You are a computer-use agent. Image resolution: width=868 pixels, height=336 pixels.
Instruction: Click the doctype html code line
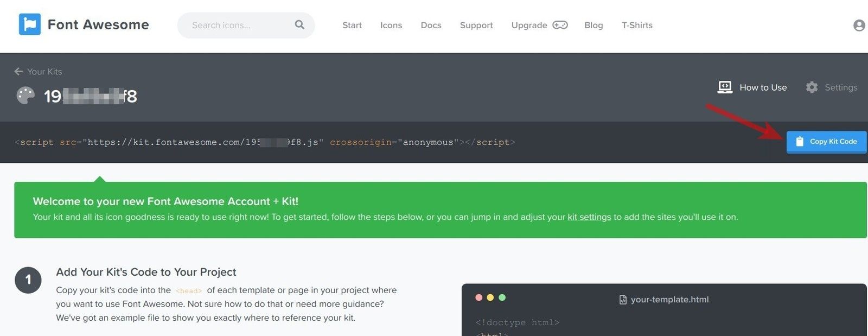[517, 322]
